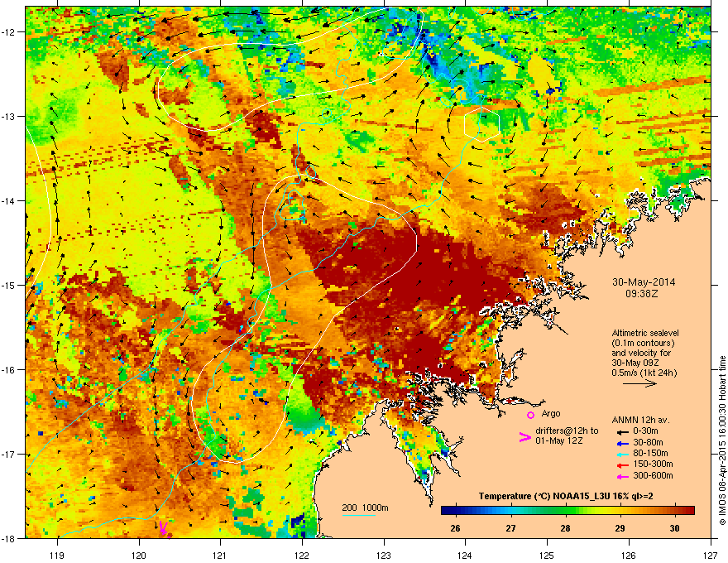Click the '200 1000m' isobath label
The image size is (728, 563).
point(366,508)
